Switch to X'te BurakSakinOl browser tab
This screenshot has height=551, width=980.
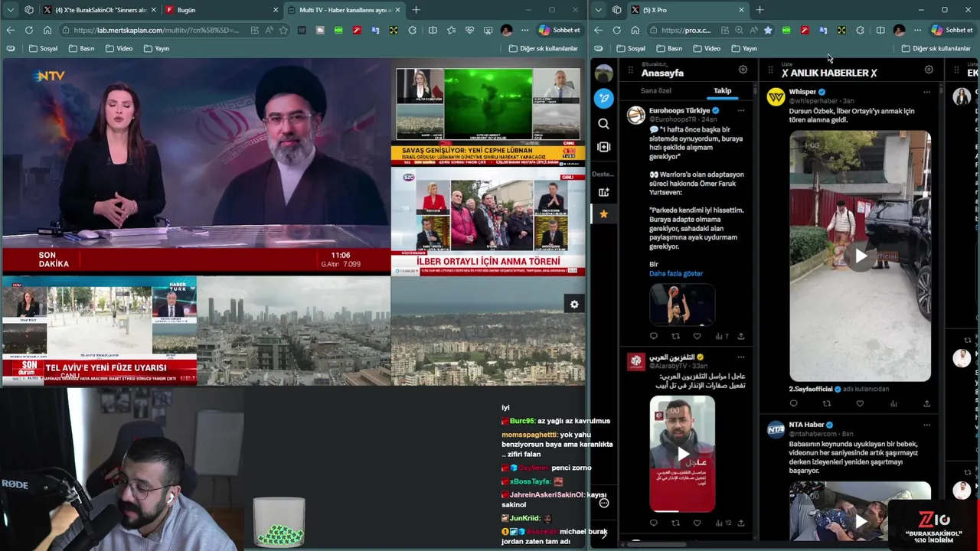[x=100, y=10]
